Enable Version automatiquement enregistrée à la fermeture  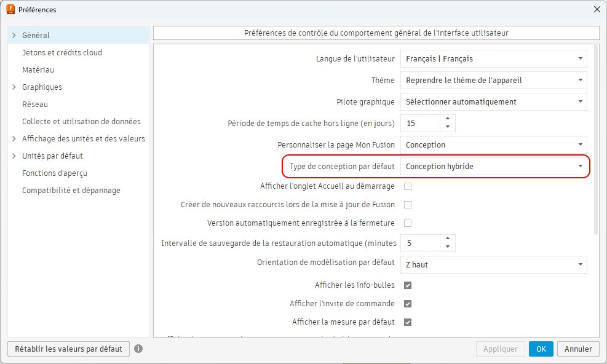tap(407, 223)
